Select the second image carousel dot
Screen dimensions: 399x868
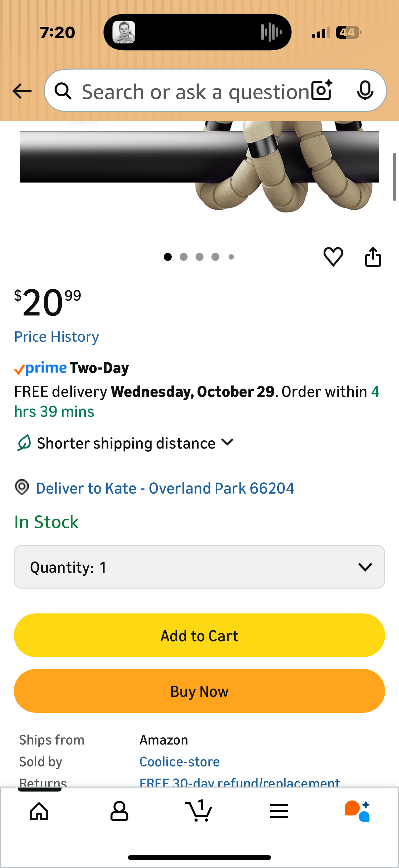[184, 257]
